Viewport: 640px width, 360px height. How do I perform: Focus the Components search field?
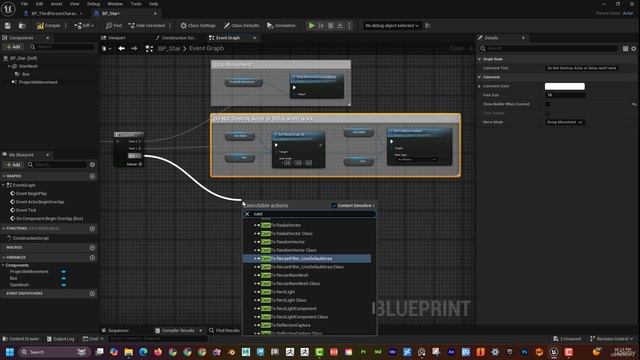pyautogui.click(x=62, y=47)
